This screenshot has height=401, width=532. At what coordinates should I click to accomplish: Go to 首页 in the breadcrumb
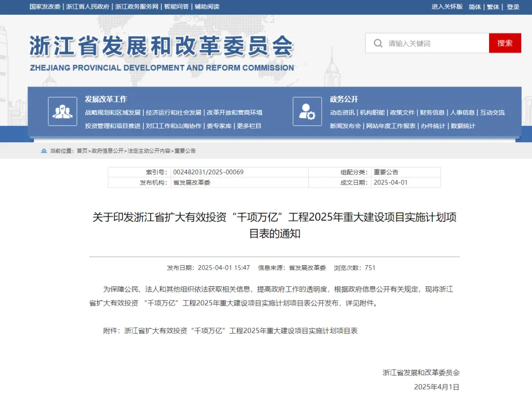point(82,151)
